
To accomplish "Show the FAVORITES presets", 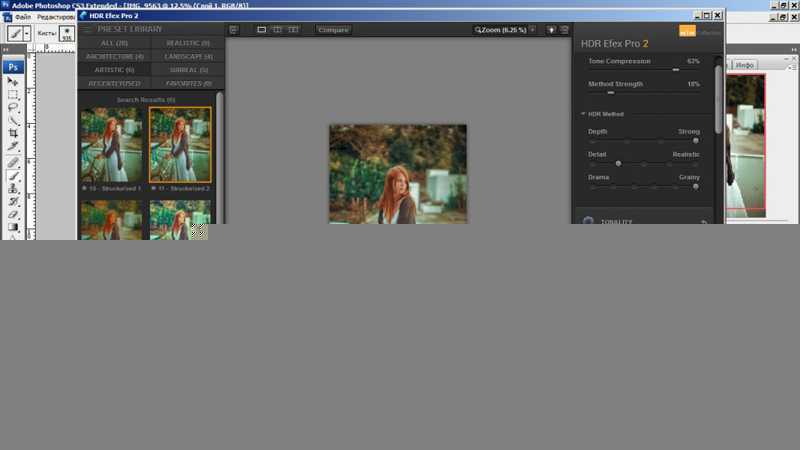I will point(187,83).
